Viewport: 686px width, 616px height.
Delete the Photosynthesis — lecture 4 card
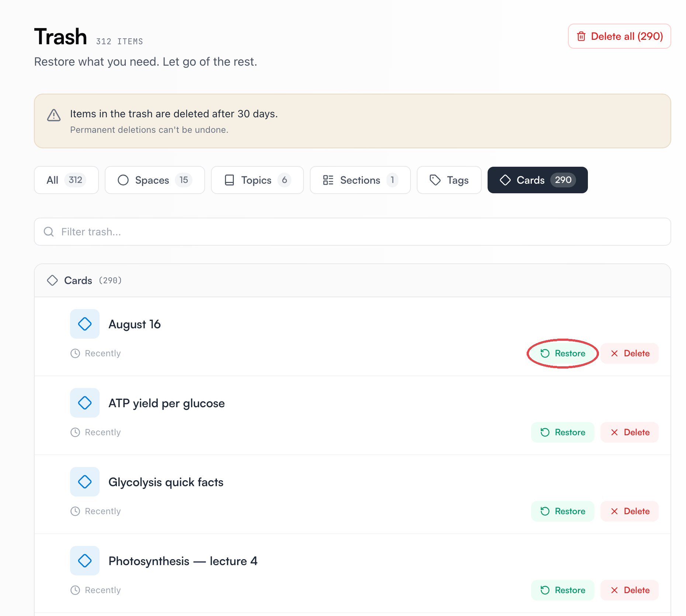pyautogui.click(x=630, y=590)
